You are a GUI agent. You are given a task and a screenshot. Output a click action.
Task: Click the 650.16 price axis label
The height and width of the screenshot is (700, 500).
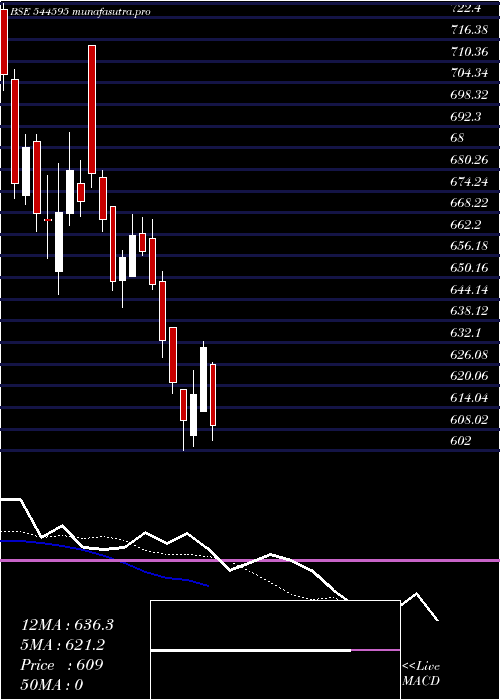coord(470,268)
